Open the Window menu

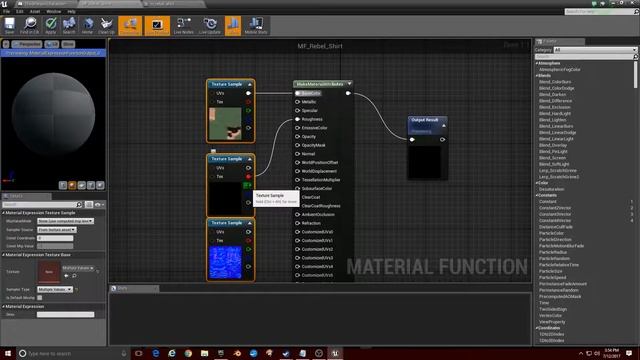53,11
